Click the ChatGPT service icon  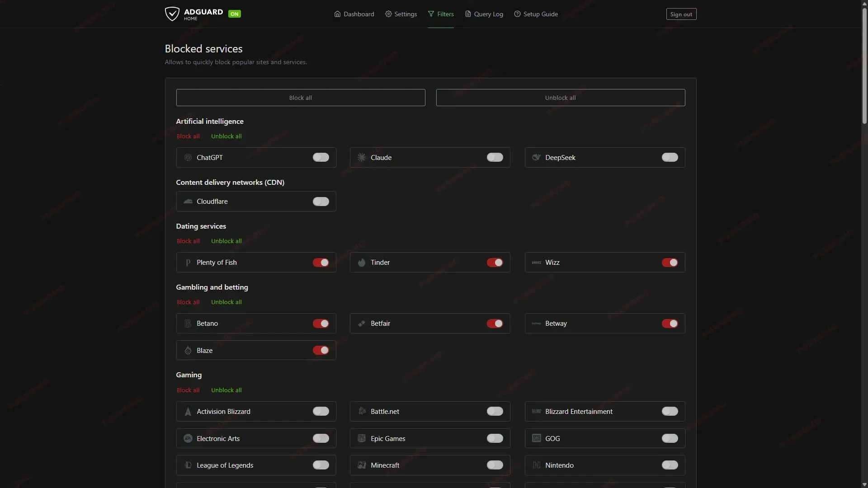(188, 157)
